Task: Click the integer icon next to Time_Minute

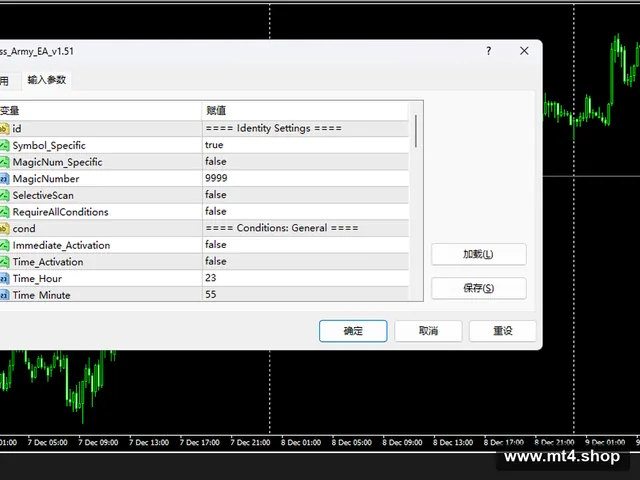Action: tap(4, 295)
